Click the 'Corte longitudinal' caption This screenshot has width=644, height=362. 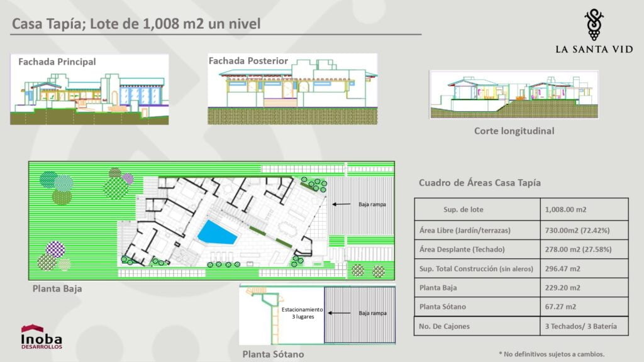[x=514, y=131]
